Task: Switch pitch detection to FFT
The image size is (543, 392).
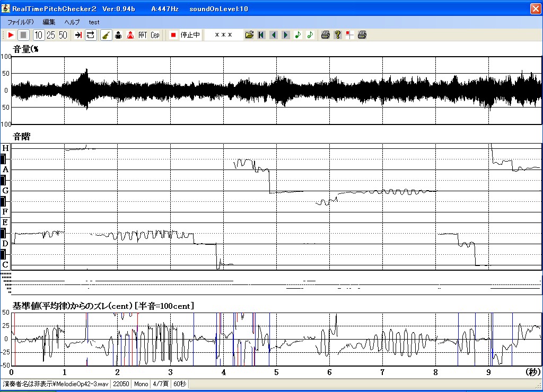Action: (x=143, y=35)
